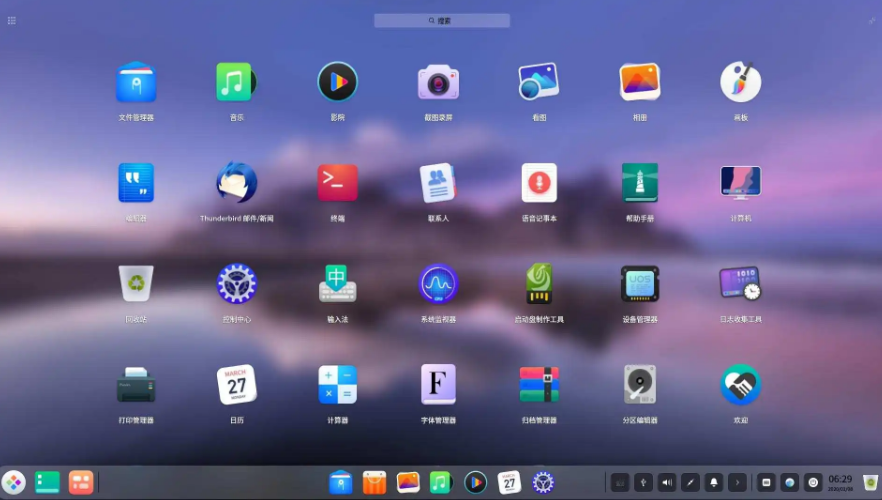Launch 归档管理器 archive manager
This screenshot has width=882, height=500.
coord(539,385)
